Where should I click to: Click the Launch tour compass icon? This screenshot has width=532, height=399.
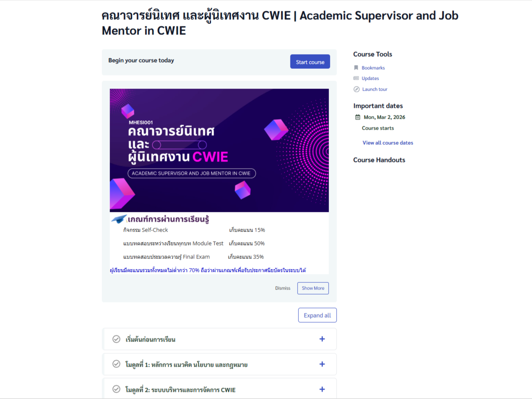(357, 89)
